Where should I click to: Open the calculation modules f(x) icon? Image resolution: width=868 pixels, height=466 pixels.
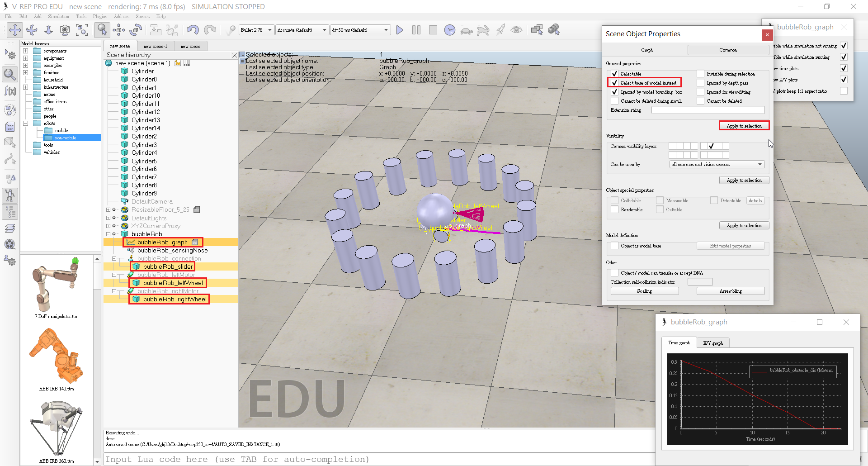click(x=10, y=91)
